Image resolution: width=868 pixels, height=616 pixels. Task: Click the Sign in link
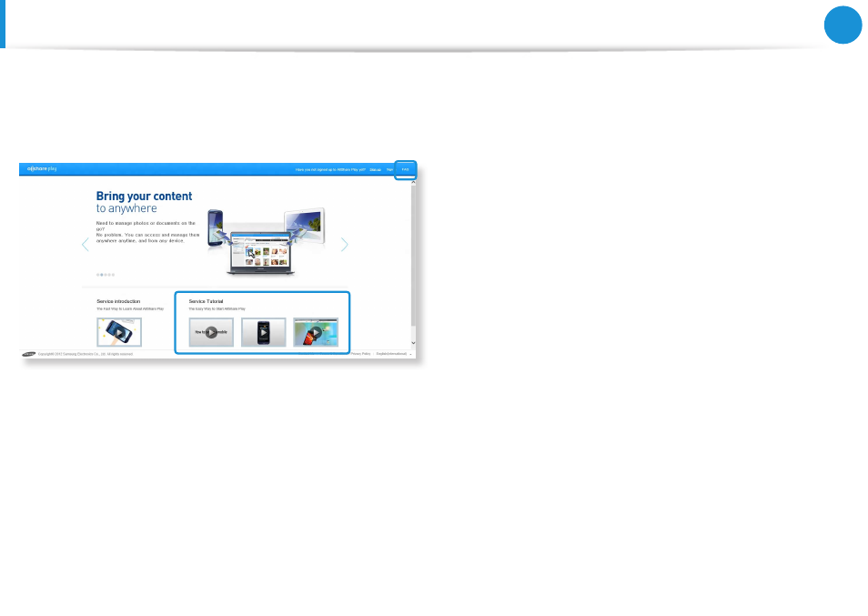coord(389,169)
